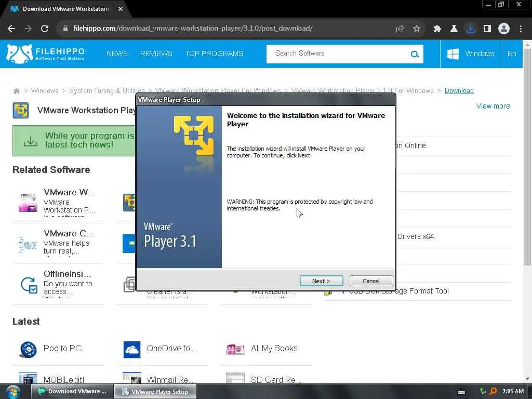Click the orange search tray icon
The image size is (532, 399).
coord(494,391)
